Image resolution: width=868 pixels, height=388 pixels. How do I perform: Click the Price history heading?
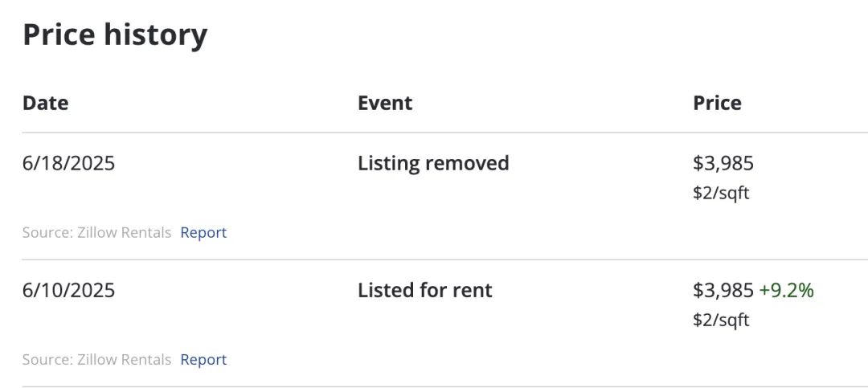pos(115,35)
